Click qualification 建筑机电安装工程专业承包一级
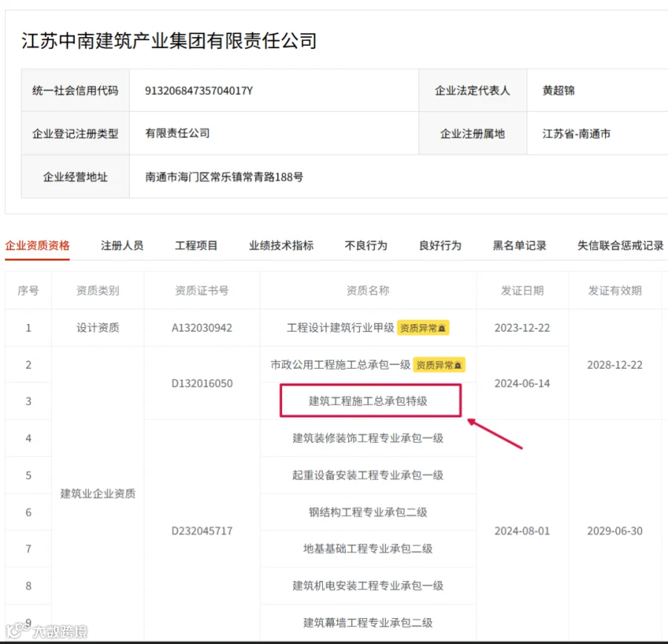The height and width of the screenshot is (644, 668). click(368, 585)
